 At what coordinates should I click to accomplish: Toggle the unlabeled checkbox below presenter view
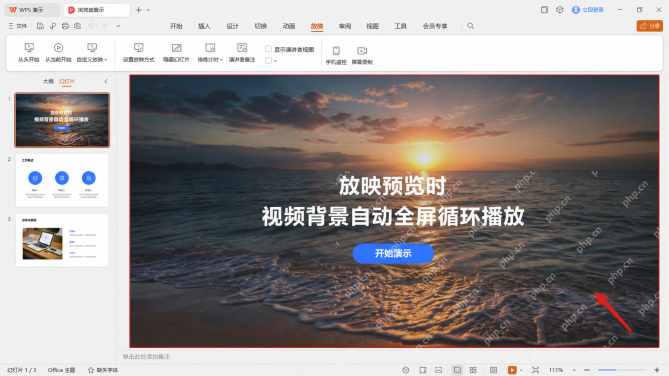pyautogui.click(x=268, y=61)
